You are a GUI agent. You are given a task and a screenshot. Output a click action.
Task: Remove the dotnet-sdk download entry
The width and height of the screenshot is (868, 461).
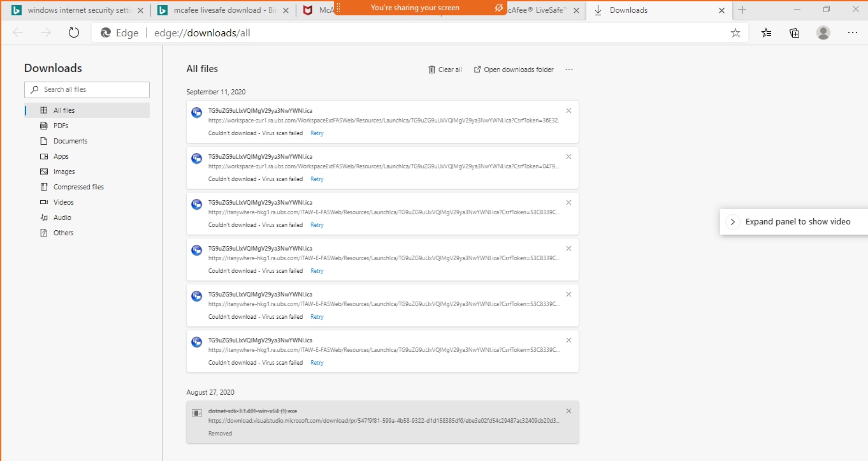pos(568,411)
